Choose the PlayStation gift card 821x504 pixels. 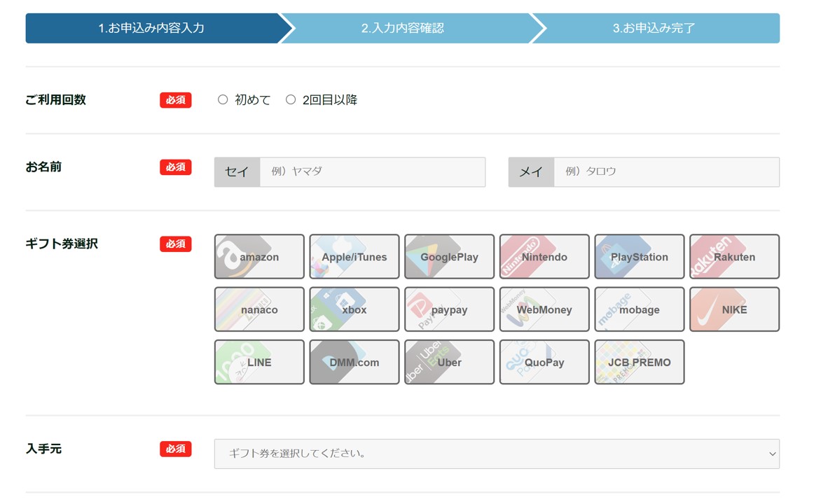point(640,256)
